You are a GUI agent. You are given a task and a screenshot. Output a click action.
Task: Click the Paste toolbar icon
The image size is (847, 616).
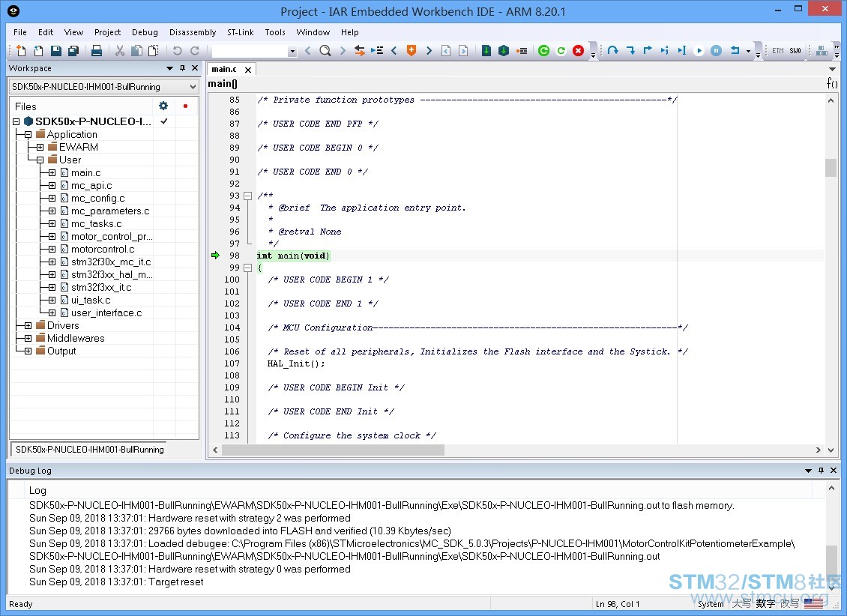(154, 51)
